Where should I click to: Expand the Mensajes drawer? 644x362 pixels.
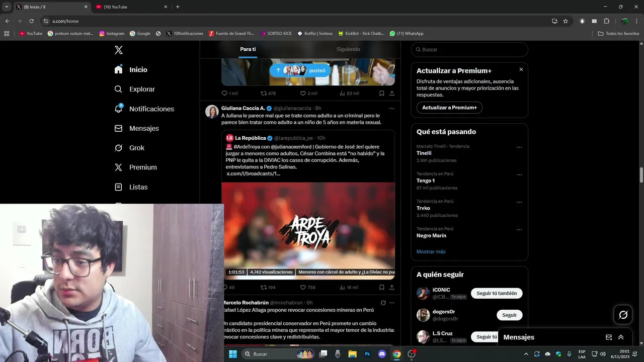[621, 337]
